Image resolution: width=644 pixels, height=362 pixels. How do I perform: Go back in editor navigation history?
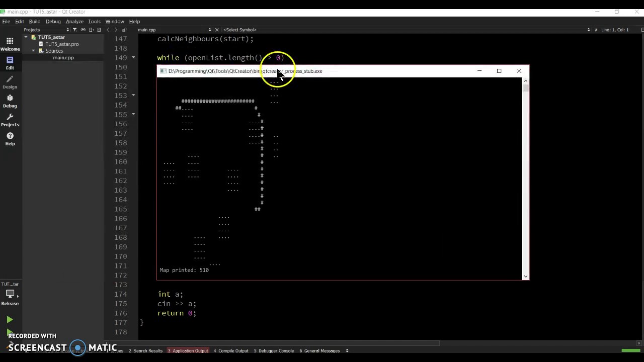108,30
